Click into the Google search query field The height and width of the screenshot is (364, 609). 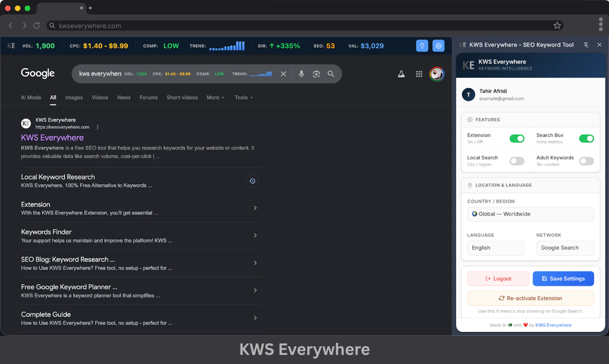(100, 74)
